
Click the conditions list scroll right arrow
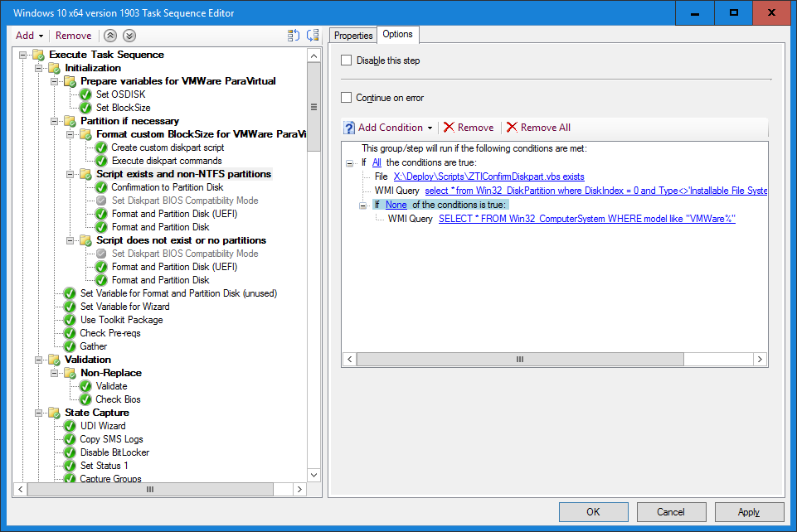[760, 360]
